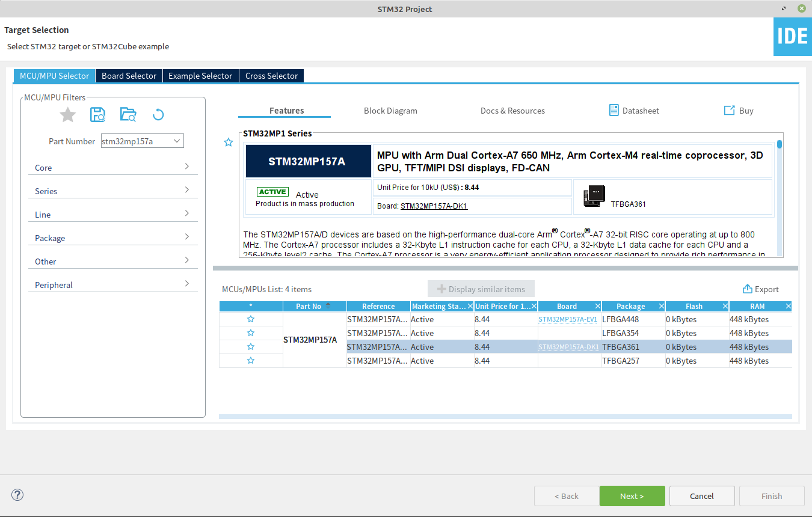Screen dimensions: 812x517
Task: Click the Cancel button
Action: [x=702, y=496]
